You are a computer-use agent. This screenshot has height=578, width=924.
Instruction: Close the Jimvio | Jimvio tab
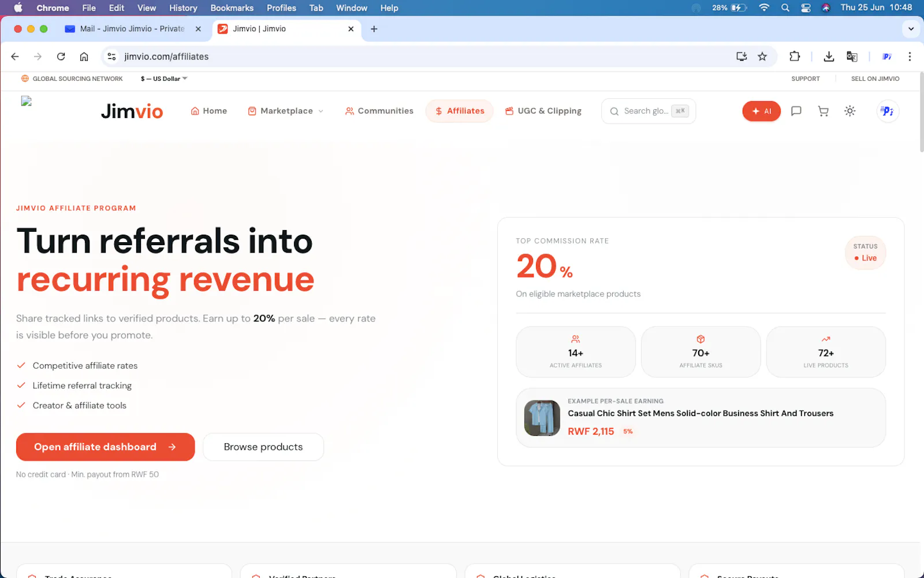(x=351, y=29)
